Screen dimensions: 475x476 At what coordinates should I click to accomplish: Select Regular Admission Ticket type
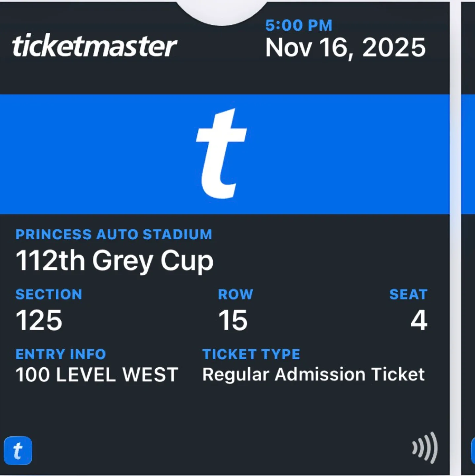tap(313, 375)
